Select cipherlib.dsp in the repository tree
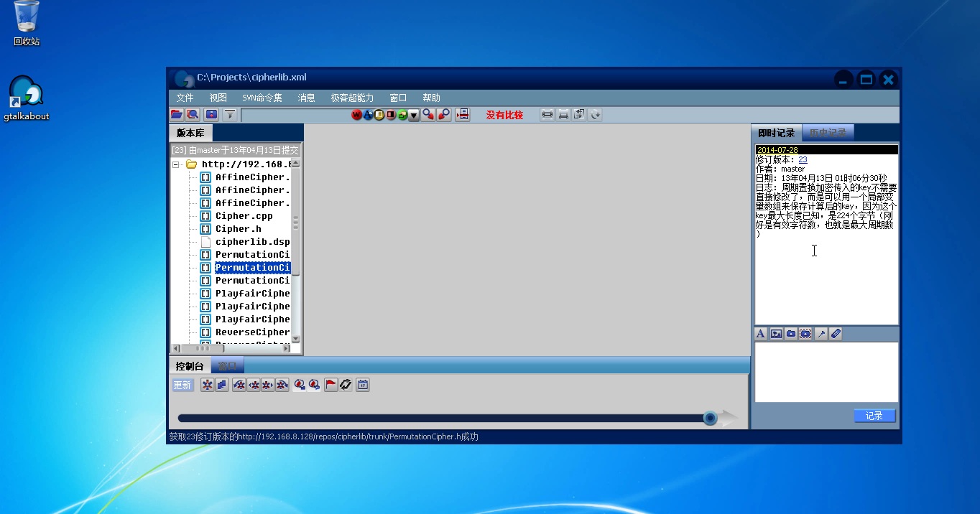 (x=253, y=242)
